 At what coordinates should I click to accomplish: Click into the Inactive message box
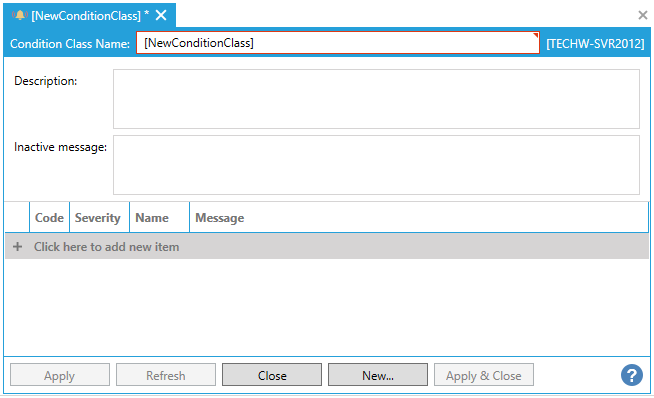point(376,165)
